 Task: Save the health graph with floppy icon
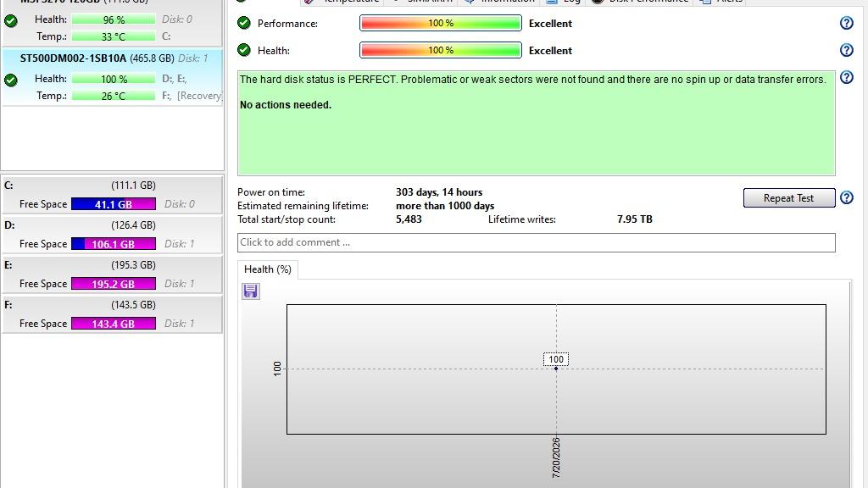pyautogui.click(x=250, y=291)
